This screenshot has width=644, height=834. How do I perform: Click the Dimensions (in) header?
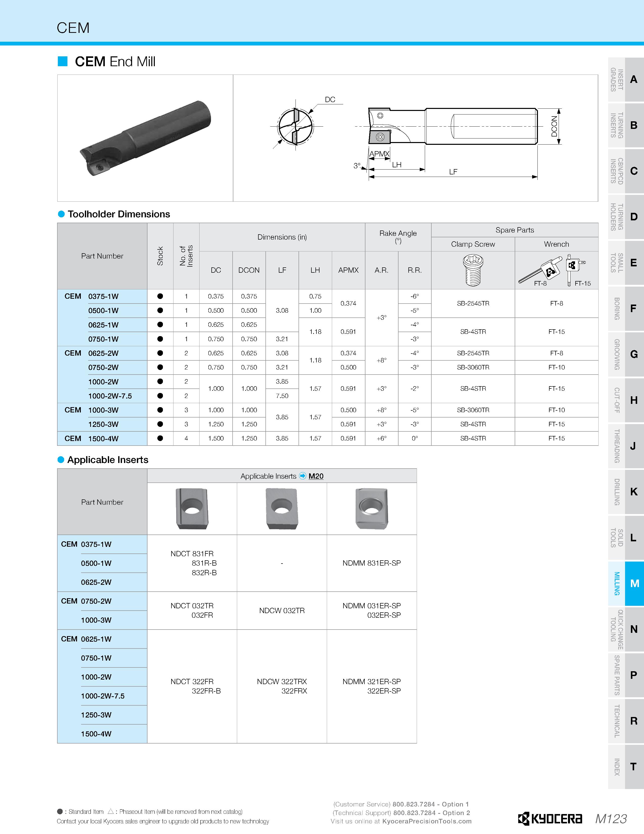282,237
